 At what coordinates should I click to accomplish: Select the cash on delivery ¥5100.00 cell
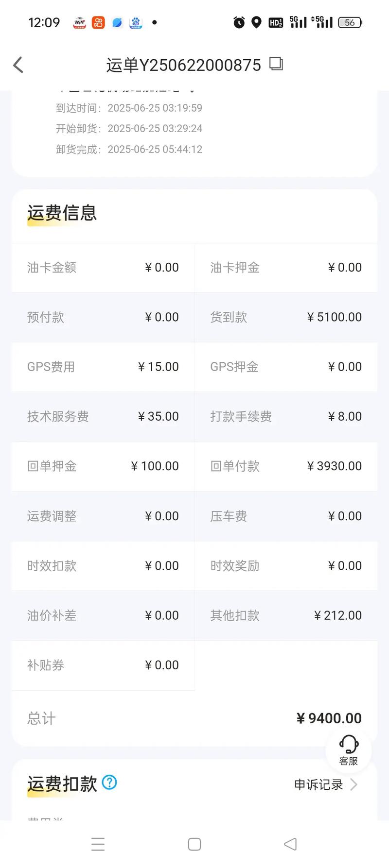pyautogui.click(x=286, y=317)
